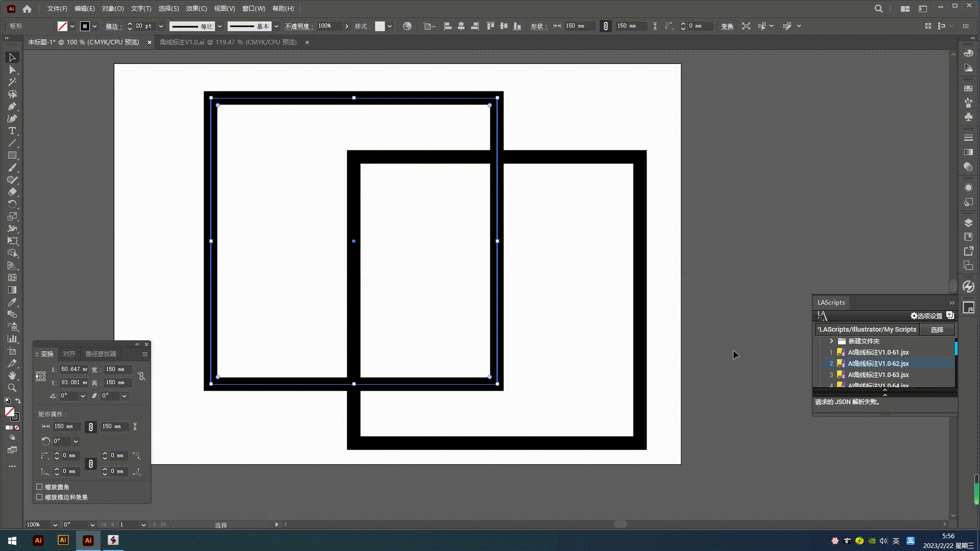Toggle constrain width and height link in control bar
Image resolution: width=980 pixels, height=551 pixels.
coord(606,26)
